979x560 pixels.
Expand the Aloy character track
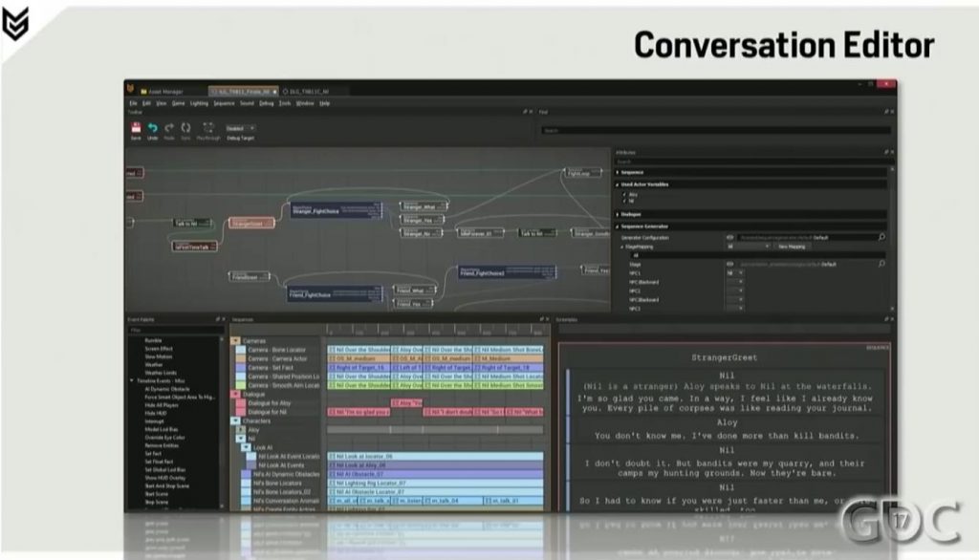click(x=240, y=429)
